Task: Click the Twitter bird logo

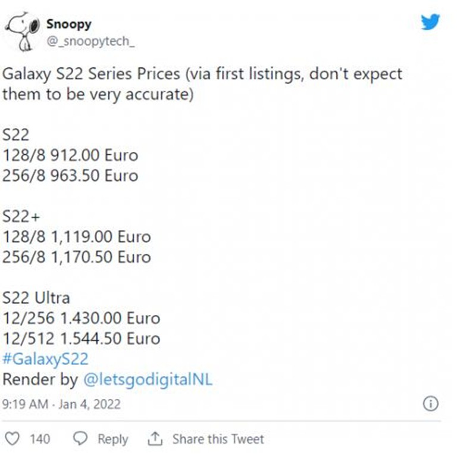Action: point(430,22)
